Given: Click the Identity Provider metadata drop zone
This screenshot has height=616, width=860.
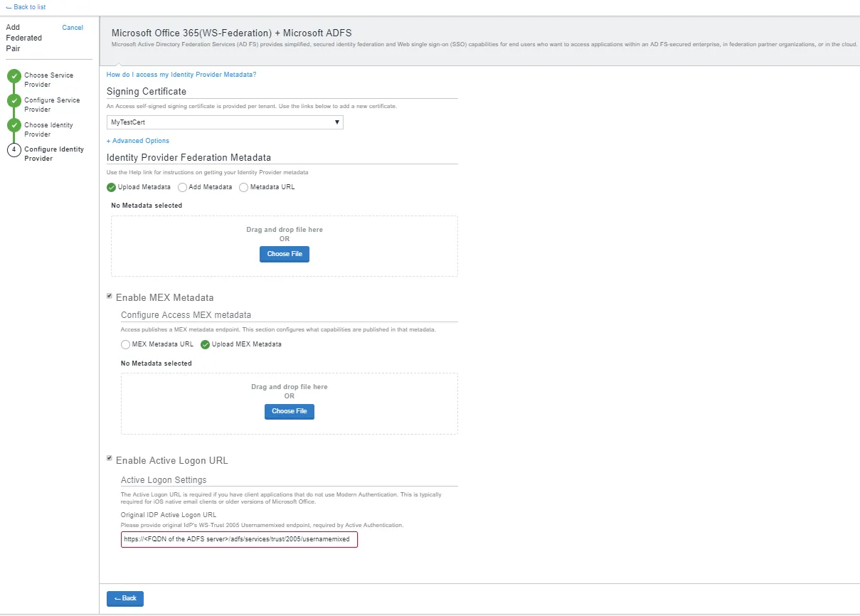Looking at the screenshot, I should (x=285, y=246).
